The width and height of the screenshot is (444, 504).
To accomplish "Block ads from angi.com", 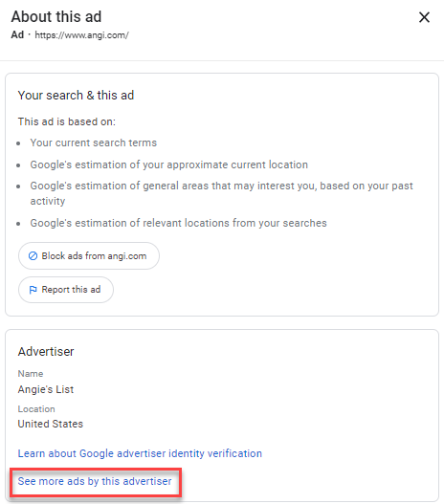I will click(x=89, y=256).
